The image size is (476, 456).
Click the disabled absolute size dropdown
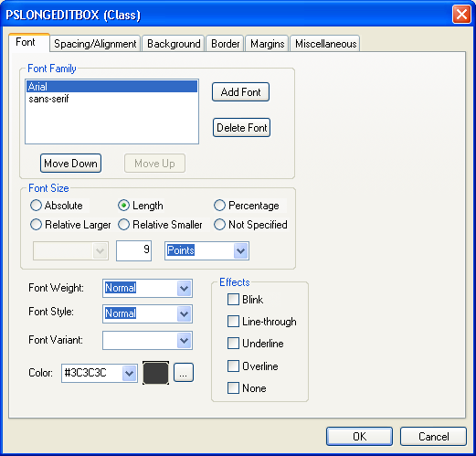pyautogui.click(x=70, y=251)
